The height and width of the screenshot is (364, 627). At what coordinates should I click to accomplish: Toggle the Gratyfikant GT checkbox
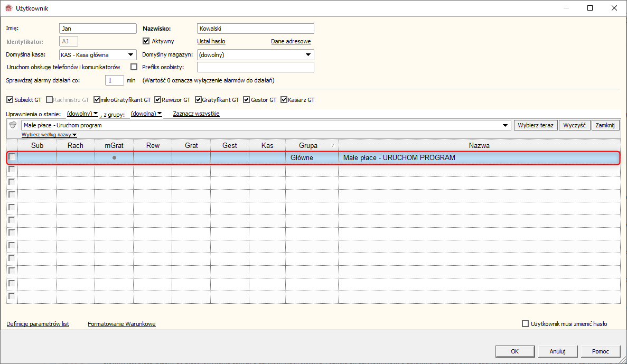[x=198, y=100]
